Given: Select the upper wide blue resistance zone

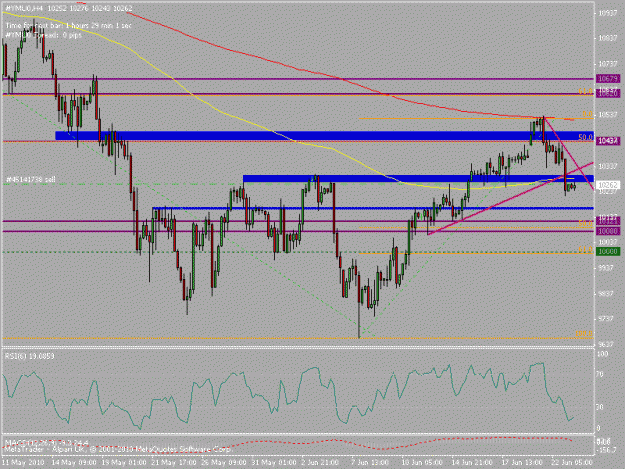Looking at the screenshot, I should pos(324,135).
